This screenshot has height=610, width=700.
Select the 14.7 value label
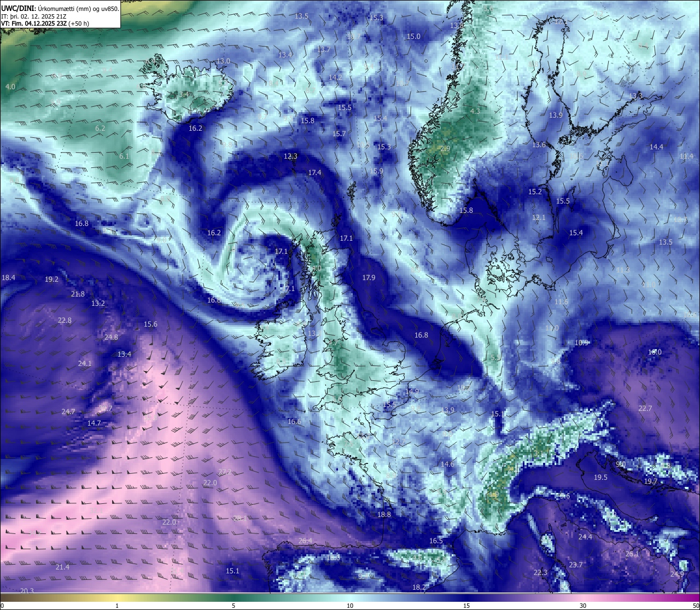point(94,423)
